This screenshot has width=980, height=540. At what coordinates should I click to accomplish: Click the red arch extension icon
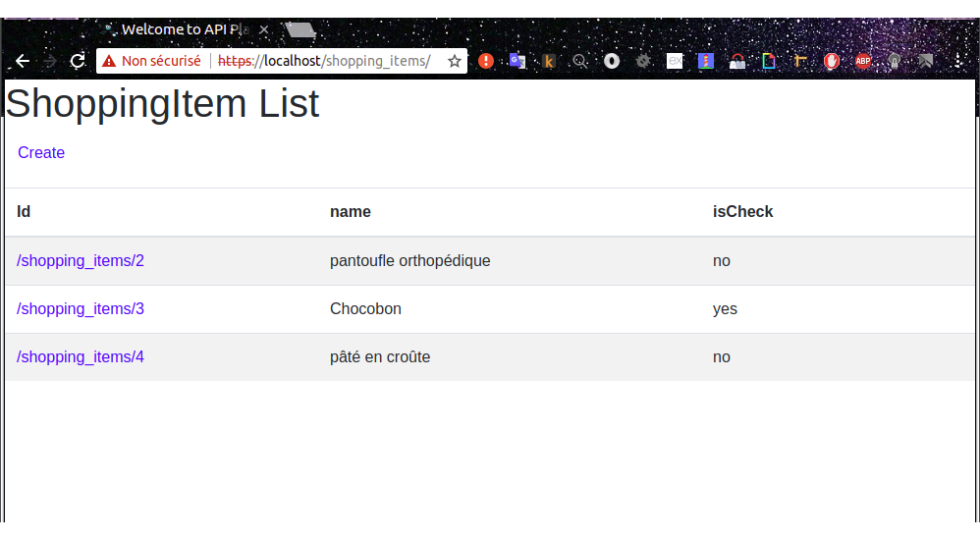pyautogui.click(x=737, y=61)
